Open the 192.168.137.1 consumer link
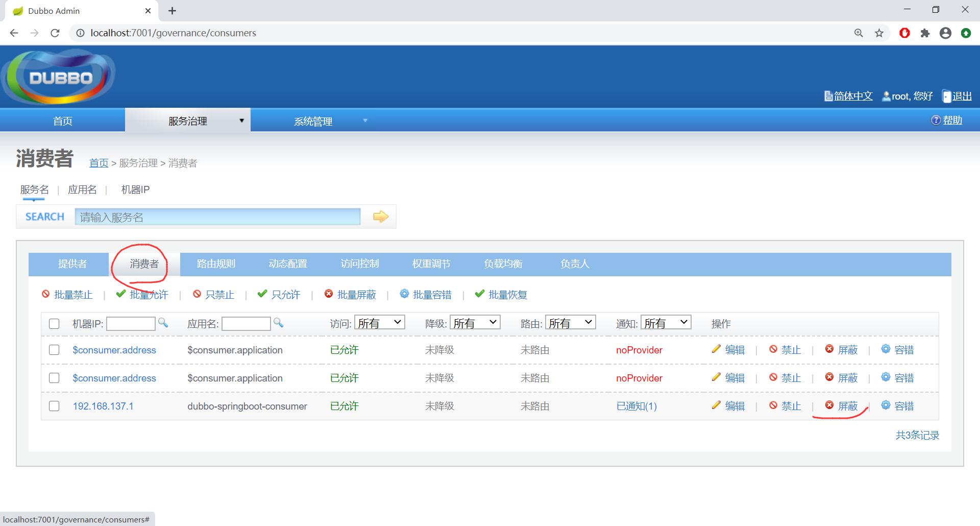Screen dimensions: 980x526 (103, 407)
